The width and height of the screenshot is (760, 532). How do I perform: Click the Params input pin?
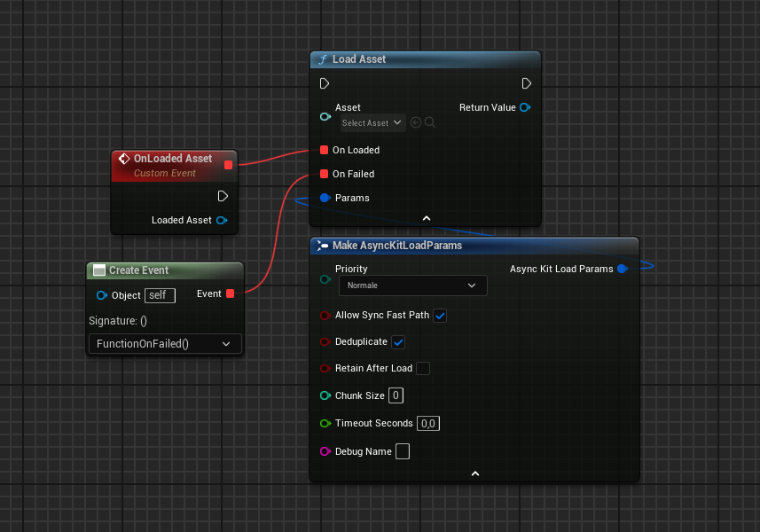coord(325,198)
